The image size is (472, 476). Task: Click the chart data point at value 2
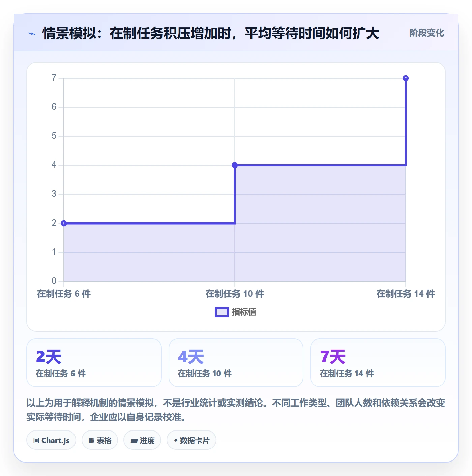64,223
